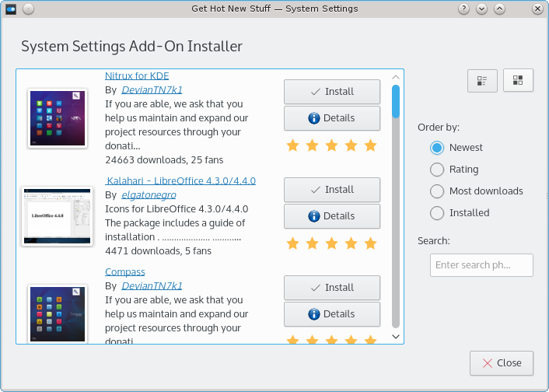This screenshot has width=549, height=392.
Task: Click the window help question mark icon
Action: click(x=463, y=9)
